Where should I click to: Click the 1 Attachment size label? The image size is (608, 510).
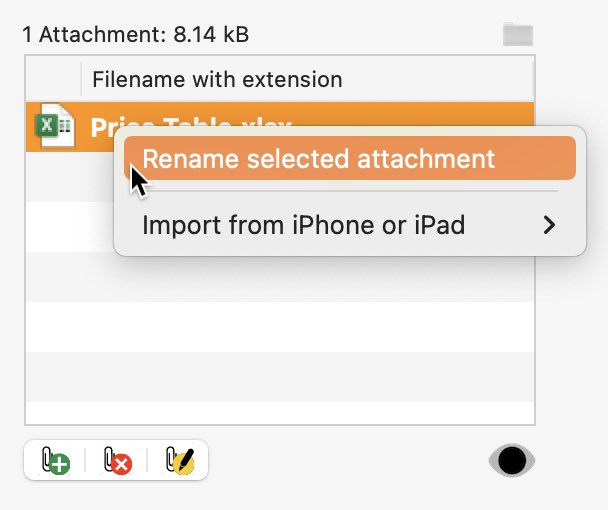point(136,34)
